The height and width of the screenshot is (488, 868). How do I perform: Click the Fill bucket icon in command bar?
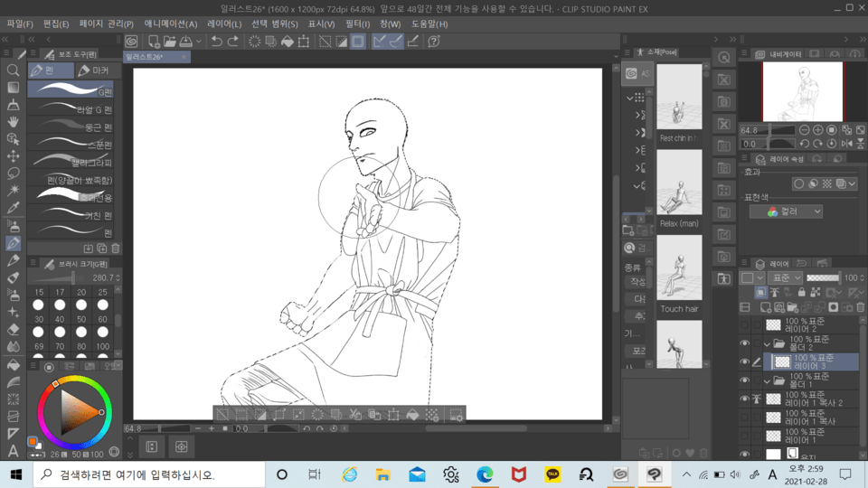[x=288, y=41]
